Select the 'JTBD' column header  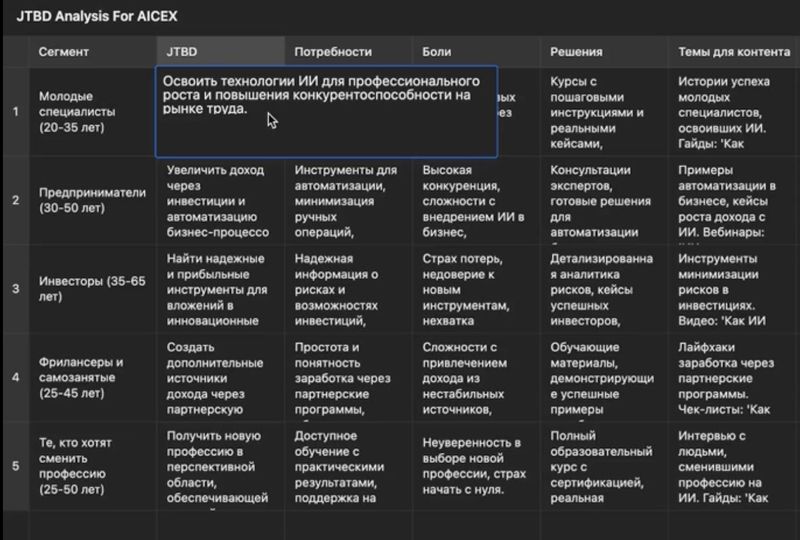click(220, 52)
